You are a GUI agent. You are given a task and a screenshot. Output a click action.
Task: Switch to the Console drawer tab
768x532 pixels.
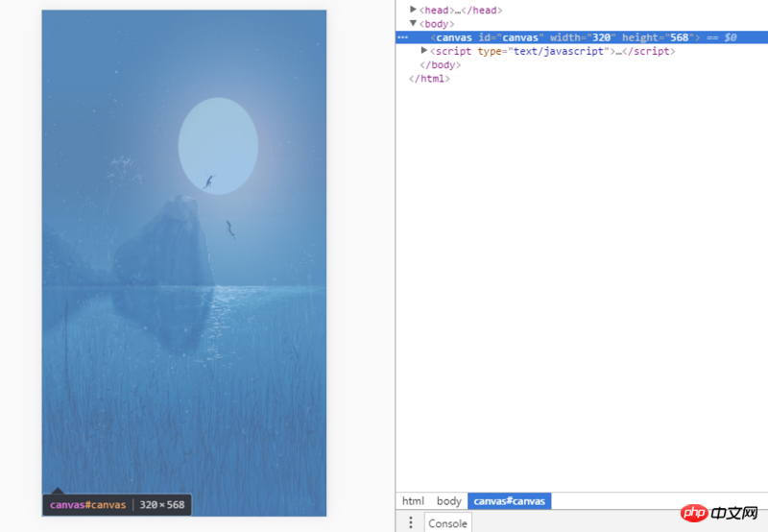coord(447,523)
